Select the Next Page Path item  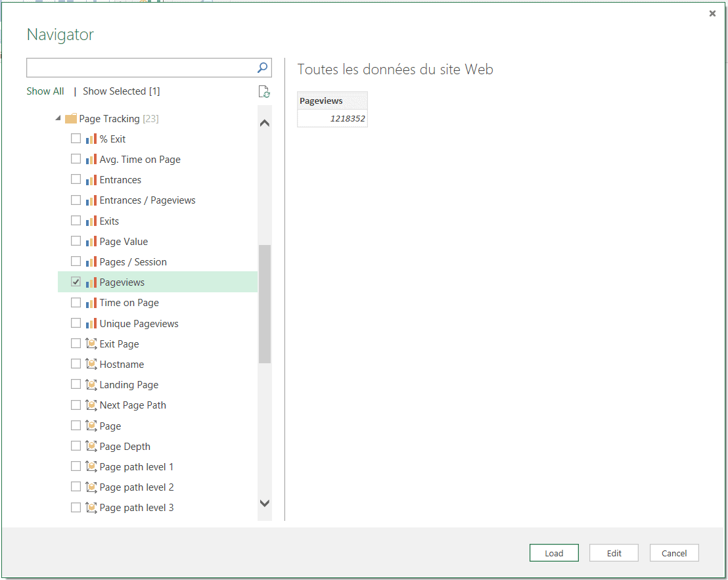point(133,405)
